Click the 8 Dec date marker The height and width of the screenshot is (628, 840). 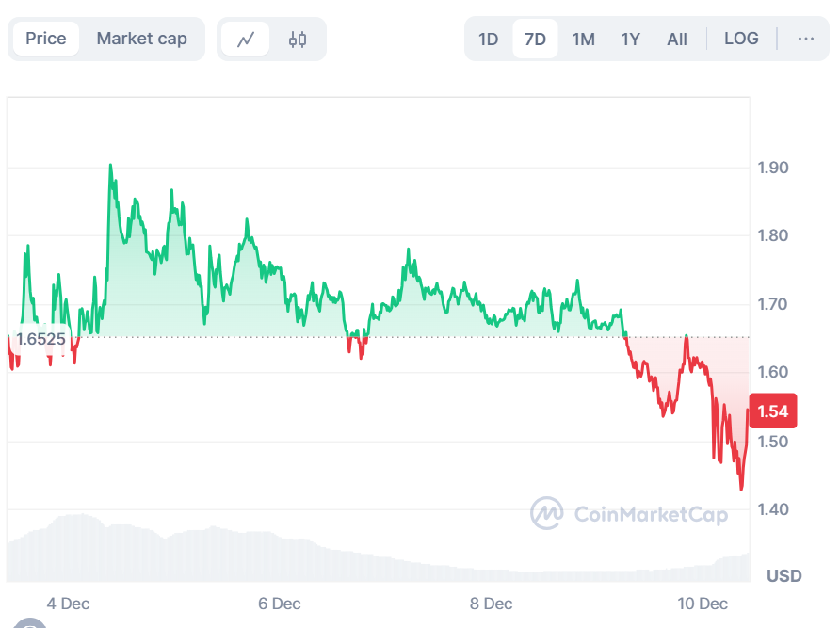coord(491,603)
